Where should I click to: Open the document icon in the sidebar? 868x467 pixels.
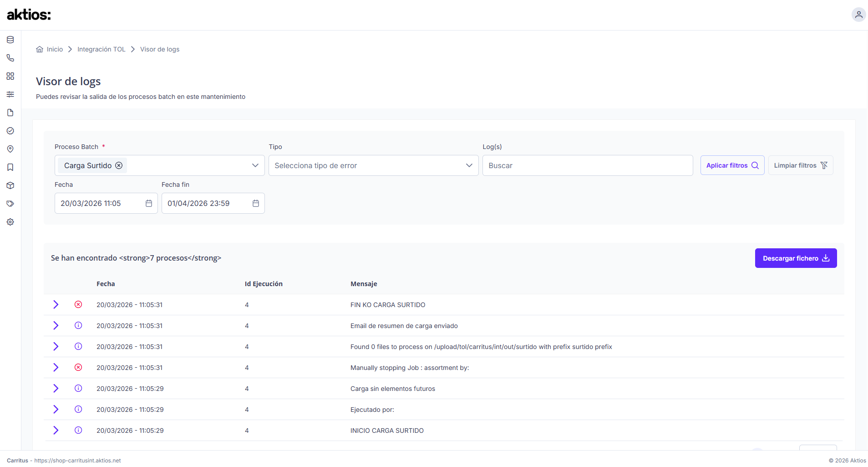point(10,113)
